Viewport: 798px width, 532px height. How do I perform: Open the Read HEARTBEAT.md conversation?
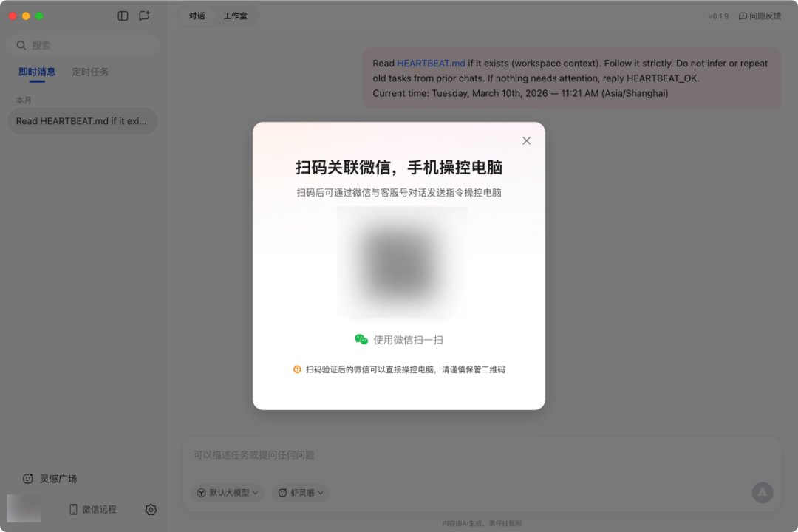click(x=81, y=121)
